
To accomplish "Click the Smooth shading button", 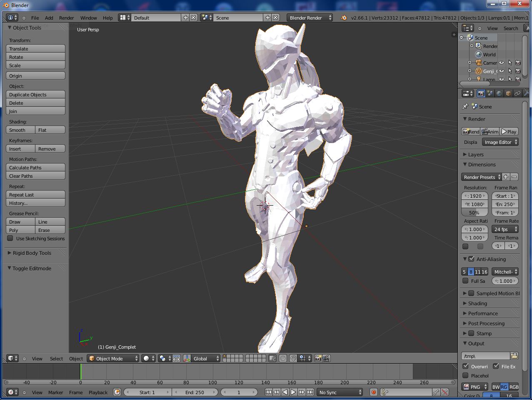I will click(21, 130).
